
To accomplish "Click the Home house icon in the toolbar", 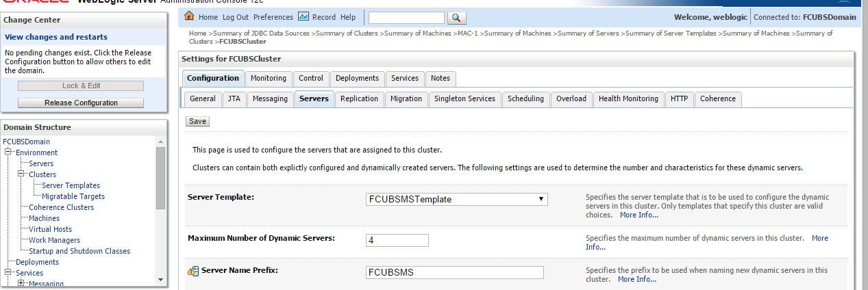I will point(190,16).
